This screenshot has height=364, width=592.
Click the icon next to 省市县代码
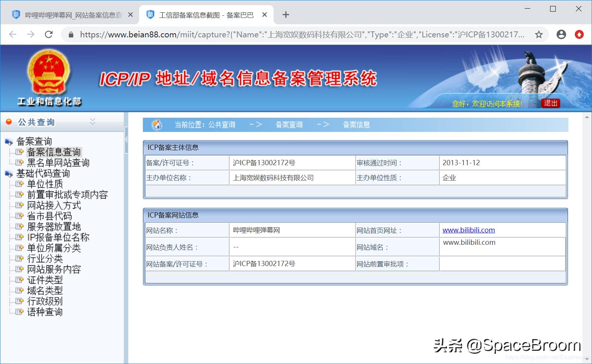click(x=19, y=216)
